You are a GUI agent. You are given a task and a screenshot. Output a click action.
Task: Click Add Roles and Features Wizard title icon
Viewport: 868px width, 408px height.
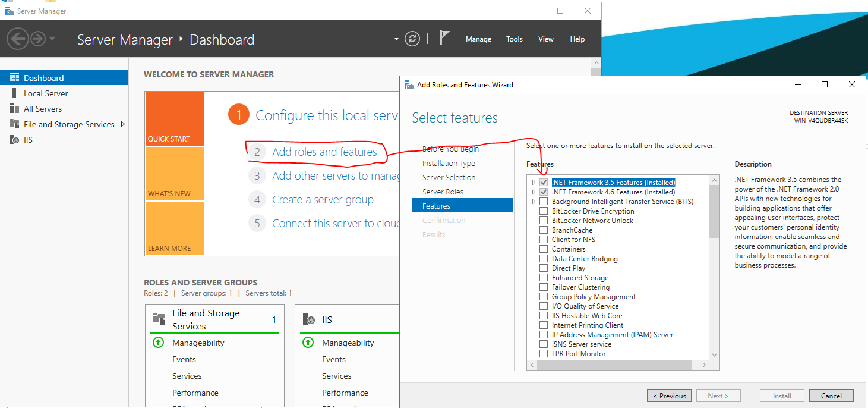(x=409, y=85)
